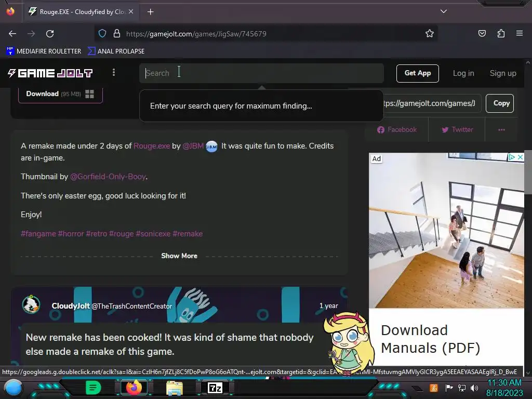Open the Game Jolt three-dot menu
This screenshot has height=399, width=532.
pyautogui.click(x=114, y=72)
